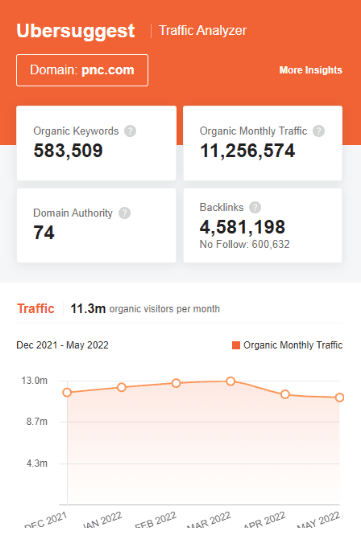361x537 pixels.
Task: Click the 11,256,574 monthly traffic value
Action: (x=247, y=151)
